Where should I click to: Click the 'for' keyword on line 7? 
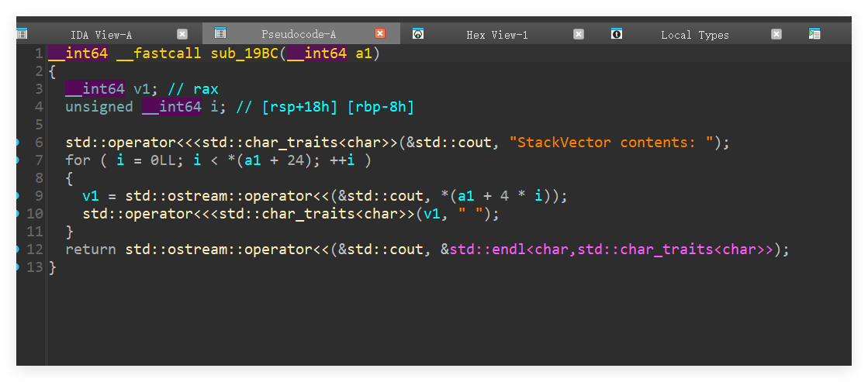(x=78, y=160)
